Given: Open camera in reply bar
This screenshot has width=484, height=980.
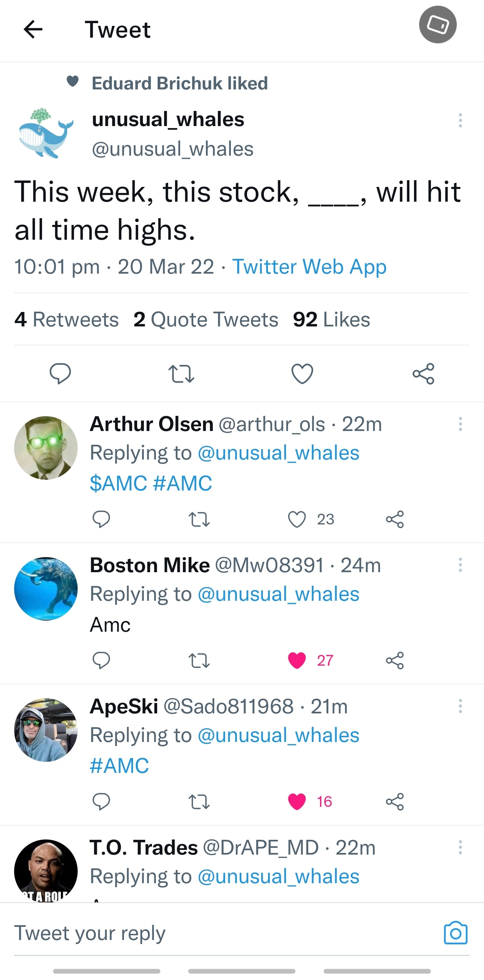Looking at the screenshot, I should pyautogui.click(x=455, y=933).
